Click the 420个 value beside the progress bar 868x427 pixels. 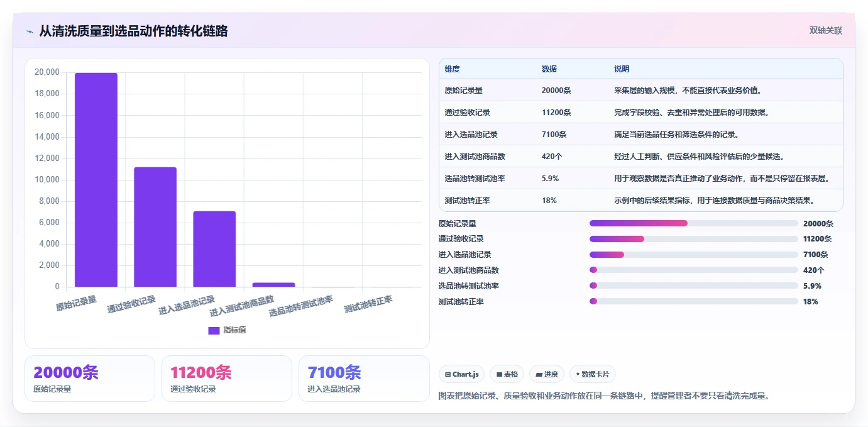pos(814,270)
